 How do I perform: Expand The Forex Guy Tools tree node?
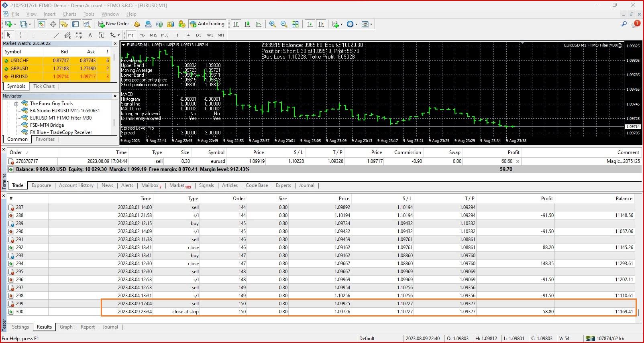pos(16,104)
